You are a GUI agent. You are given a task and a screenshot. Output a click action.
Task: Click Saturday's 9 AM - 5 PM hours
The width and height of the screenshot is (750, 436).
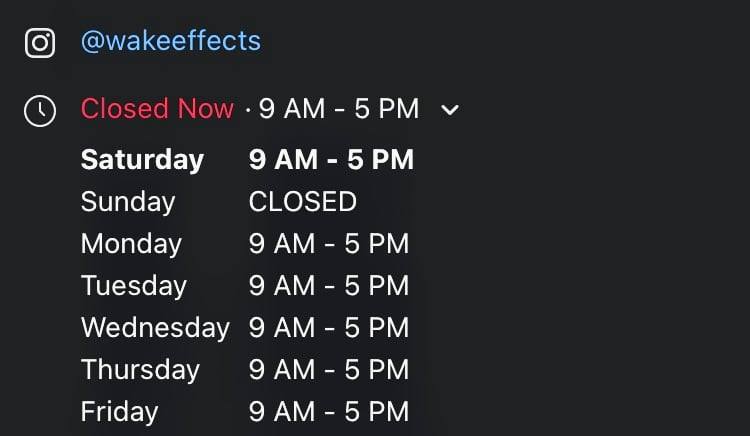point(331,160)
